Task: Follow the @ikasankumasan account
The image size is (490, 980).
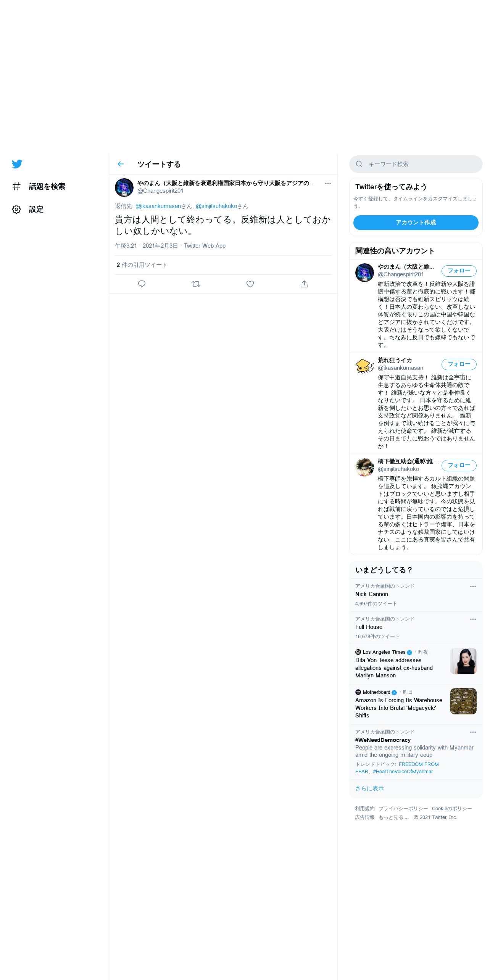Action: click(459, 364)
